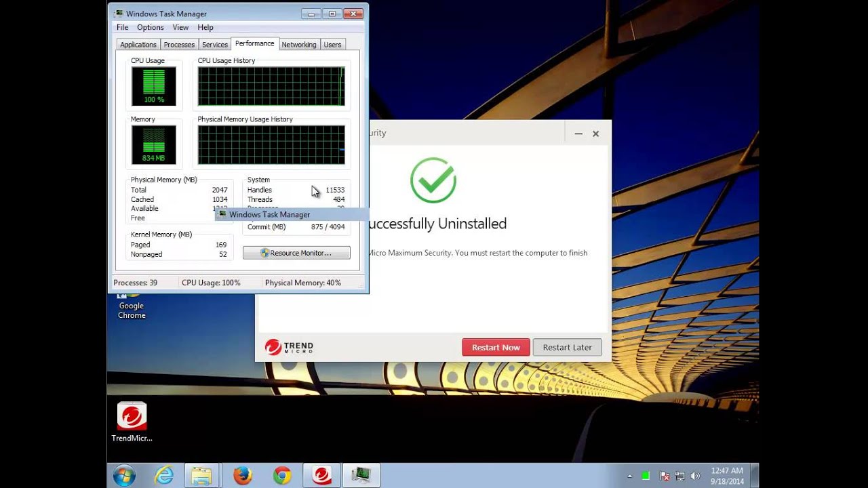The height and width of the screenshot is (488, 868).
Task: Click Restart Later button
Action: tap(568, 347)
